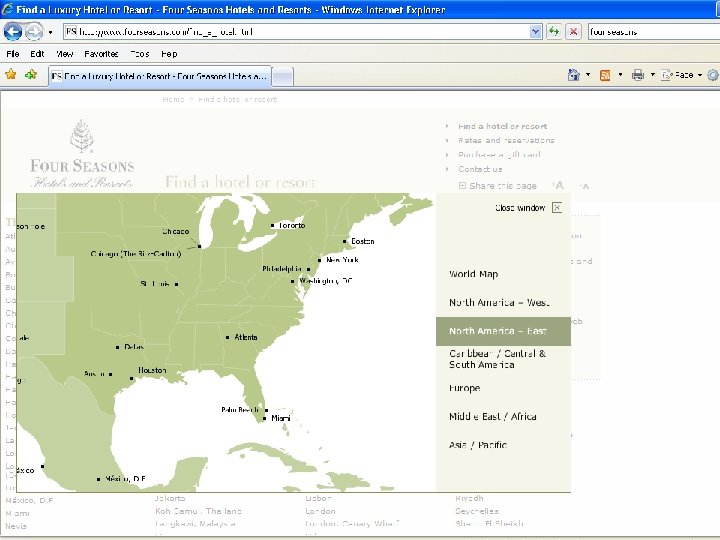Image resolution: width=720 pixels, height=540 pixels.
Task: Open the Help menu
Action: pos(169,54)
